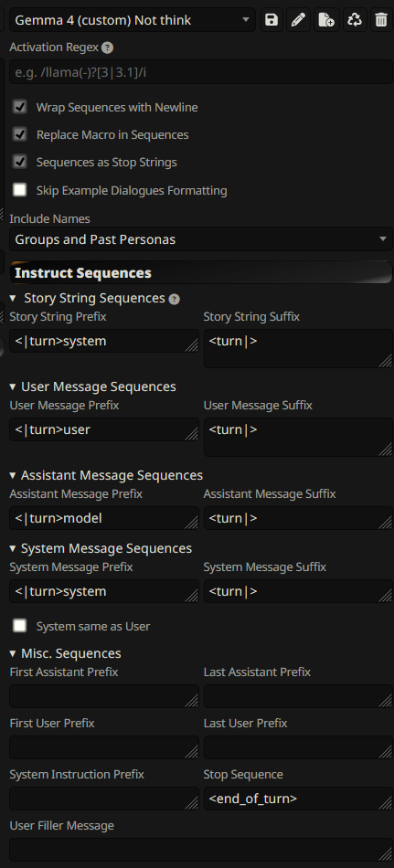Click the Instruct Sequences header bar

[201, 272]
